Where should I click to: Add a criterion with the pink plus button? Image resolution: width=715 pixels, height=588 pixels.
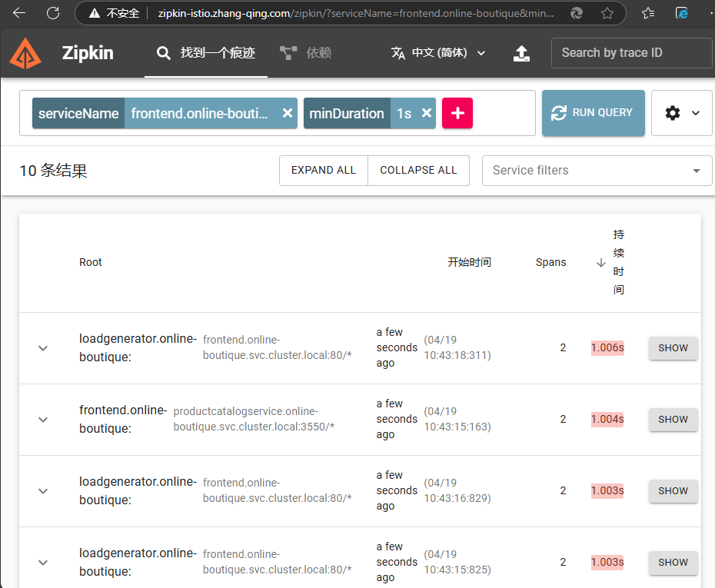[x=457, y=113]
